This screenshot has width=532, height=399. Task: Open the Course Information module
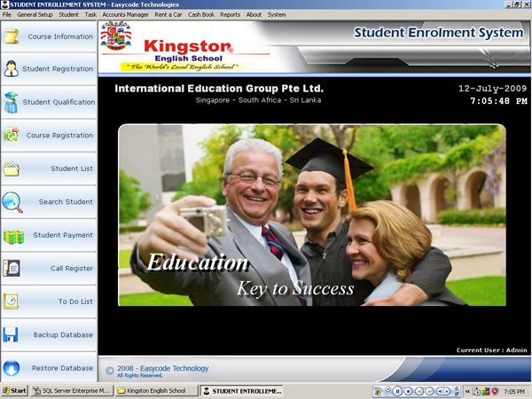[48, 36]
